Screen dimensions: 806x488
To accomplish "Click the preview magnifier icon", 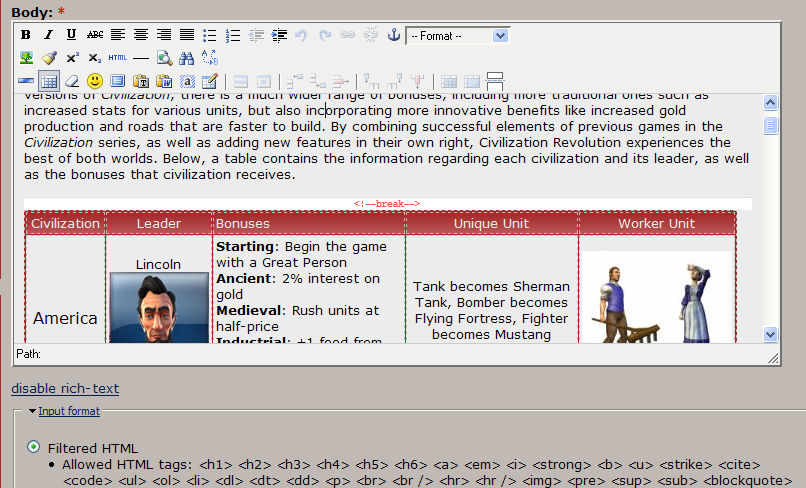I will [164, 58].
